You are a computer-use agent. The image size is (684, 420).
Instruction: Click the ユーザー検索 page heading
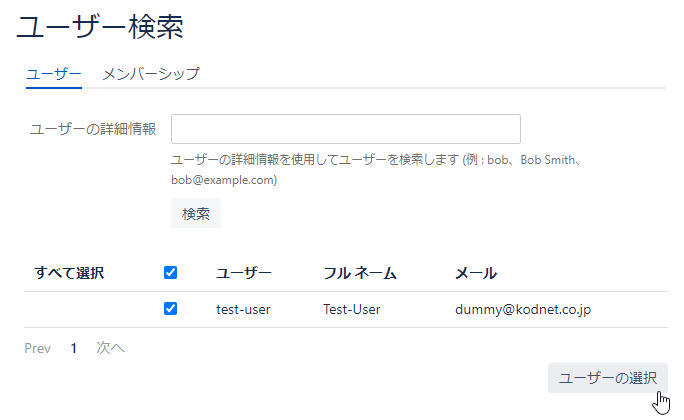click(x=100, y=28)
